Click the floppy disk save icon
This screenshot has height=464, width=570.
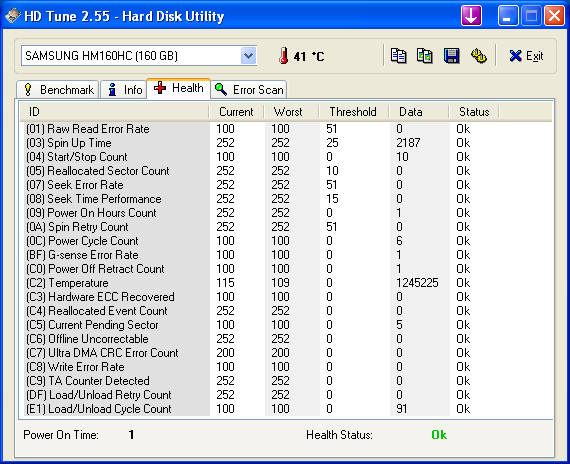coord(451,56)
